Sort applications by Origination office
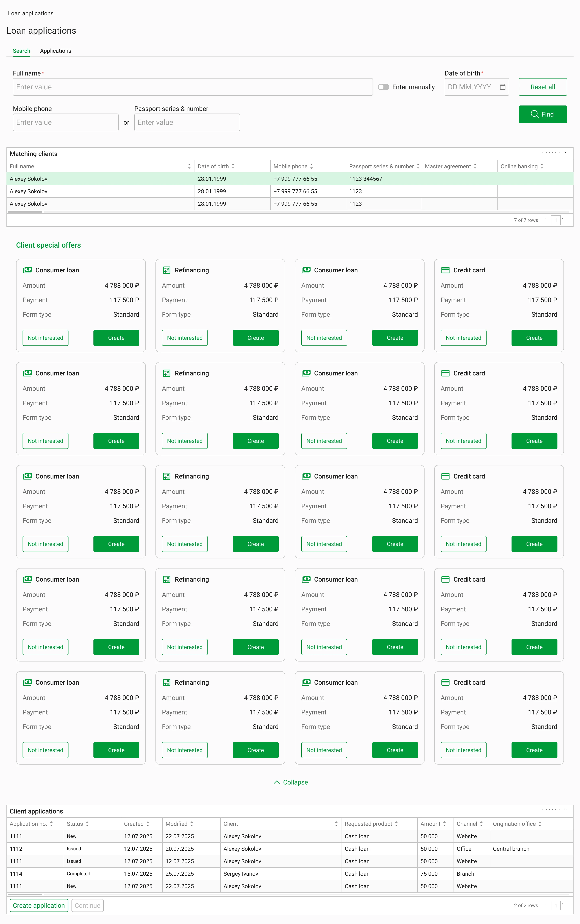The height and width of the screenshot is (924, 580). [x=540, y=824]
